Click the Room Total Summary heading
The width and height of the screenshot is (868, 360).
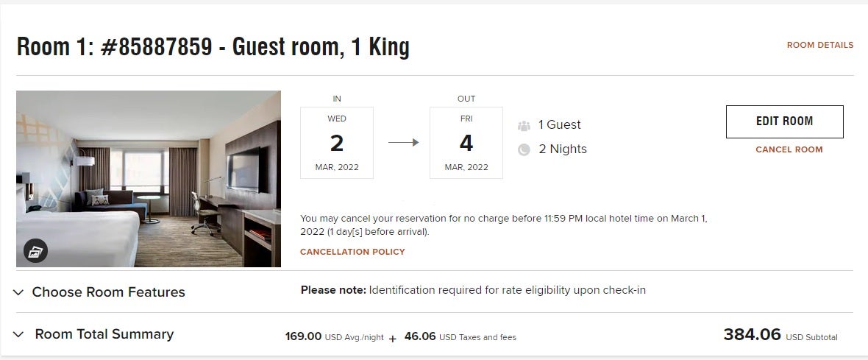pyautogui.click(x=104, y=334)
